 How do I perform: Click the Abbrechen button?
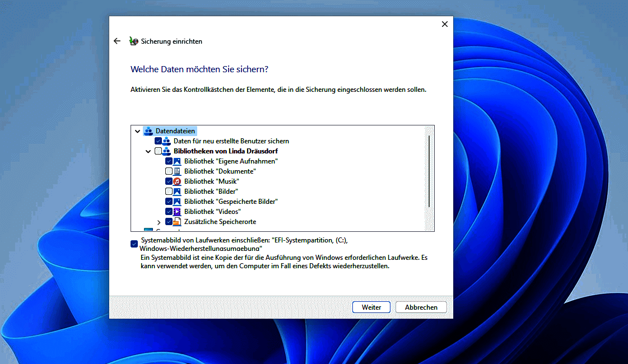tap(421, 307)
